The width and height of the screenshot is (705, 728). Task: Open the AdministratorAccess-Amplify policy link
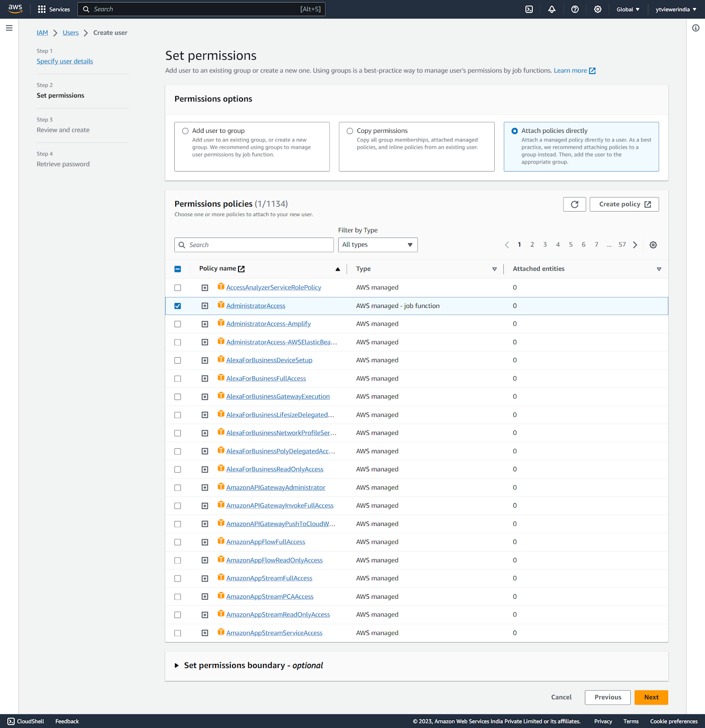pyautogui.click(x=269, y=324)
